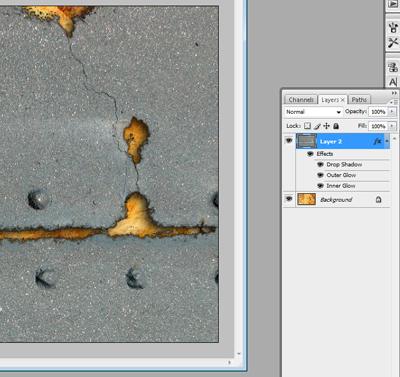Click the document horizontal scrollbar right arrow
The image size is (400, 377).
point(229,362)
